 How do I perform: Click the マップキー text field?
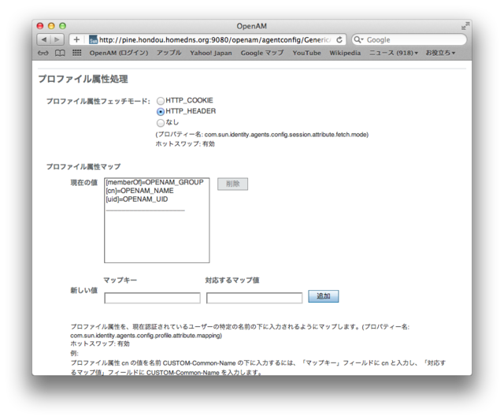point(152,298)
